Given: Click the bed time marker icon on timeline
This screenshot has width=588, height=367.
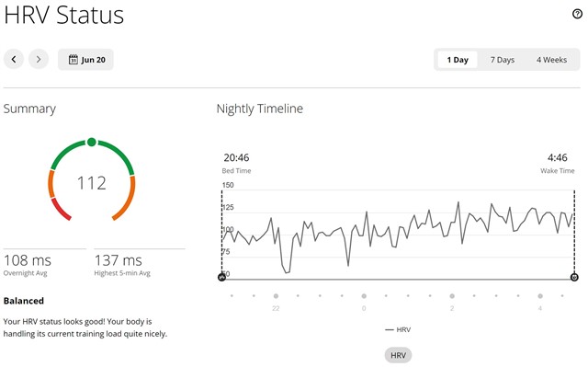Looking at the screenshot, I should tap(221, 277).
